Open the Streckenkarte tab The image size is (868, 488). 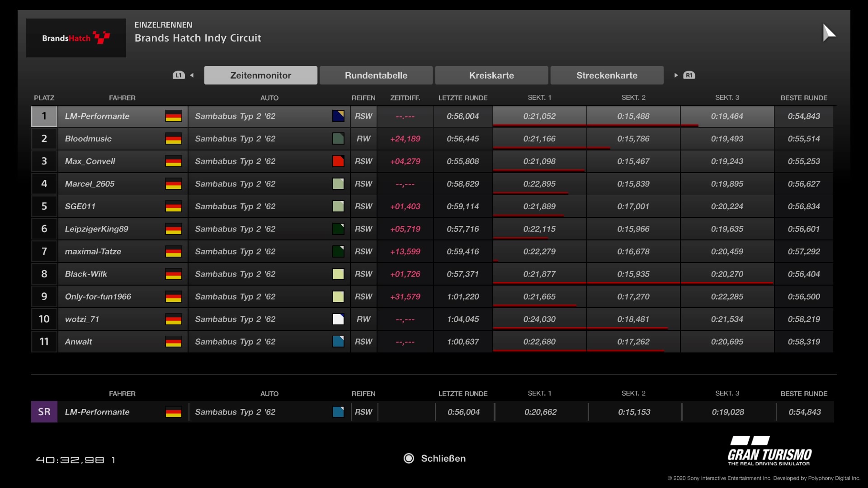click(x=607, y=75)
